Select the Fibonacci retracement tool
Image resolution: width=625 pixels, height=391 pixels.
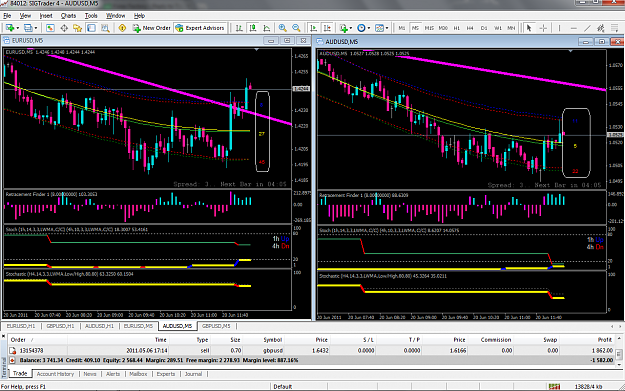(614, 28)
